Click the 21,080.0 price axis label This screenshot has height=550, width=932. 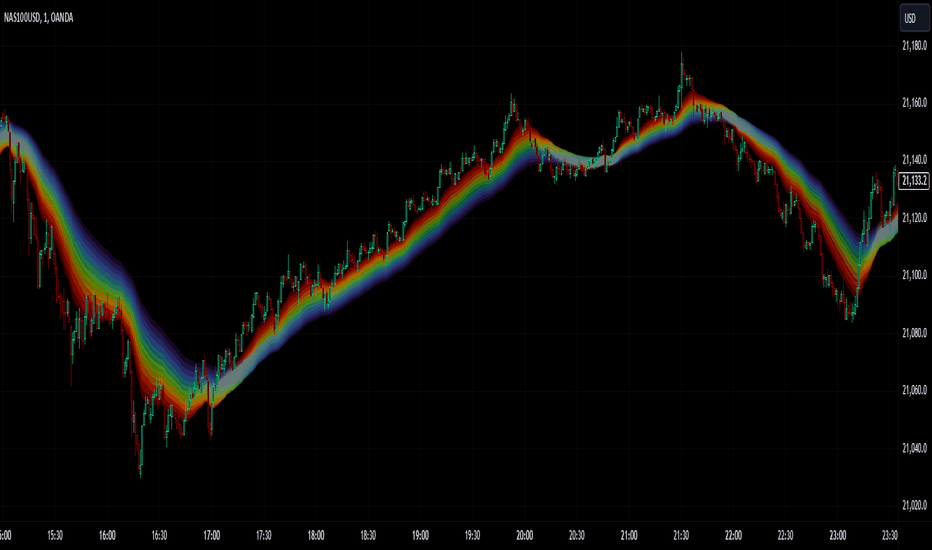click(914, 333)
